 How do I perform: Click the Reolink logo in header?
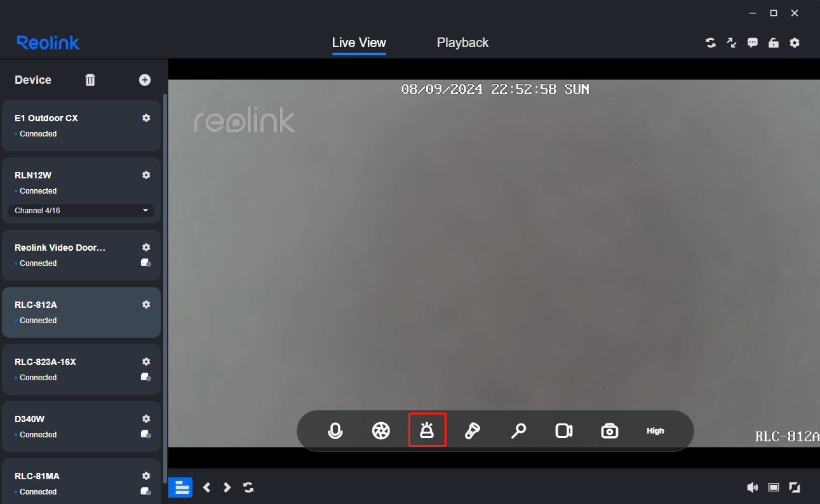pyautogui.click(x=48, y=43)
